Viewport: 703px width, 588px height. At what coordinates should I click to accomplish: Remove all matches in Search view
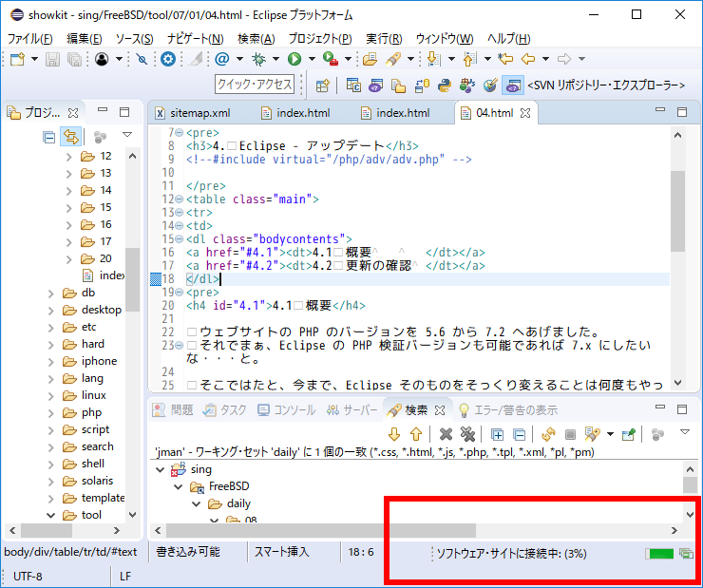click(x=467, y=434)
